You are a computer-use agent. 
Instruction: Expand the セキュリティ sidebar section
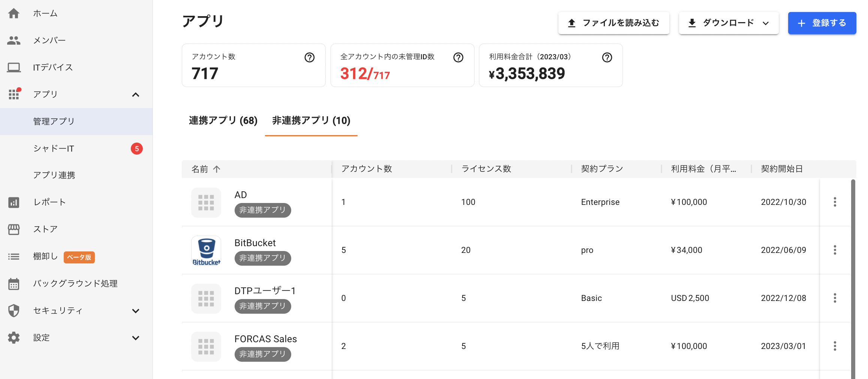point(136,311)
